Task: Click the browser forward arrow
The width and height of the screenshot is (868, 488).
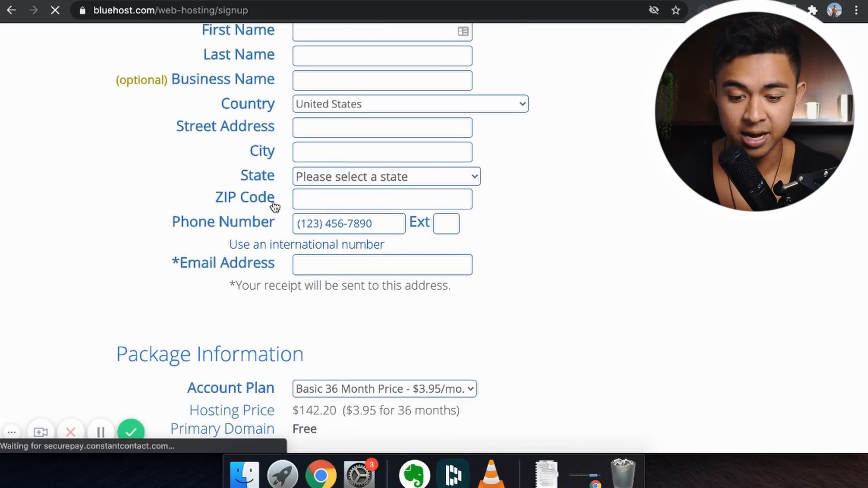Action: (x=33, y=10)
